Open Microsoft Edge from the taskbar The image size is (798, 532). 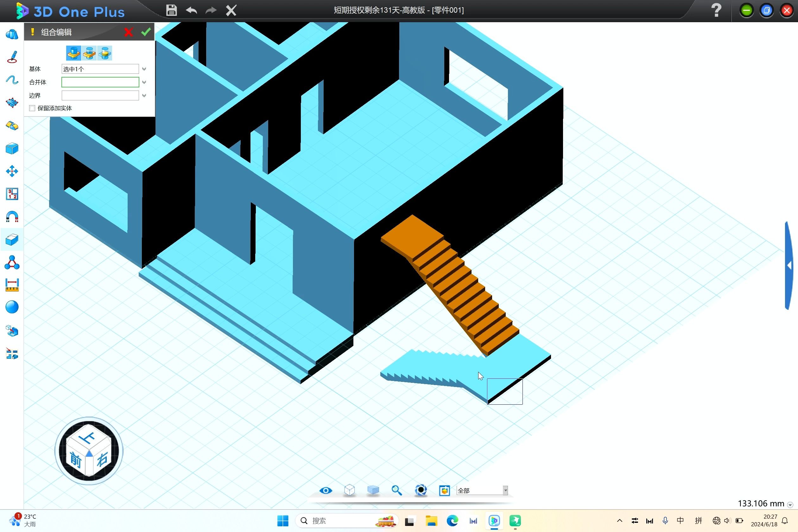tap(452, 521)
